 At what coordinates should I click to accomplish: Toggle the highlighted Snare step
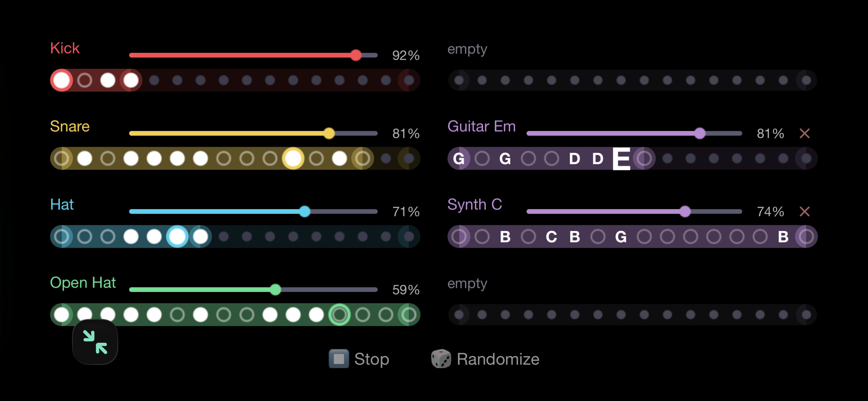coord(293,158)
